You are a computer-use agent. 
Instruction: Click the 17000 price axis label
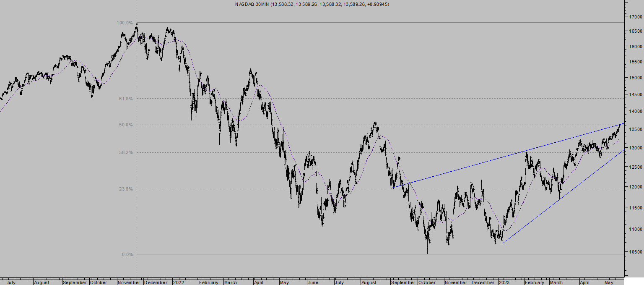click(x=636, y=17)
